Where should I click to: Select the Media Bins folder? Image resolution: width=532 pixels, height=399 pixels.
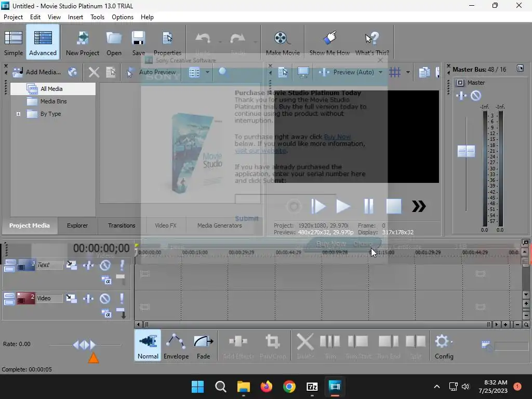54,101
